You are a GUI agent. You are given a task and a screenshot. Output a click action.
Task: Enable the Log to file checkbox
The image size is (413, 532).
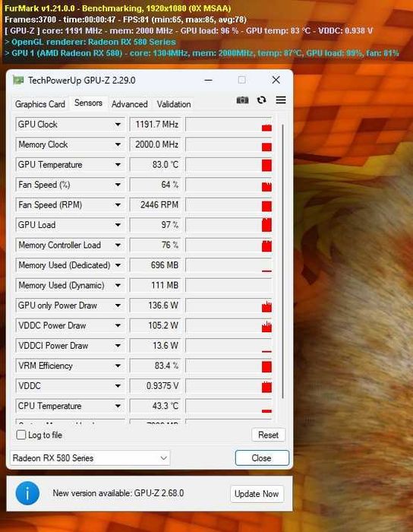point(21,435)
